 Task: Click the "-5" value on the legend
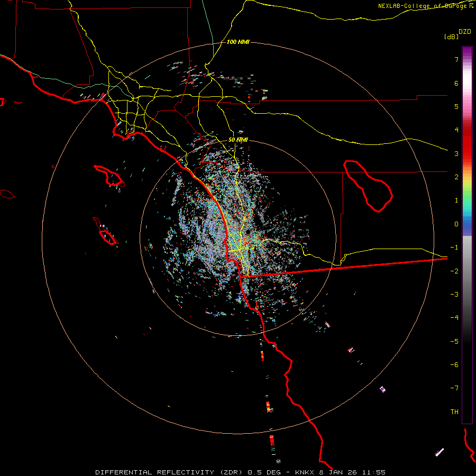[454, 342]
